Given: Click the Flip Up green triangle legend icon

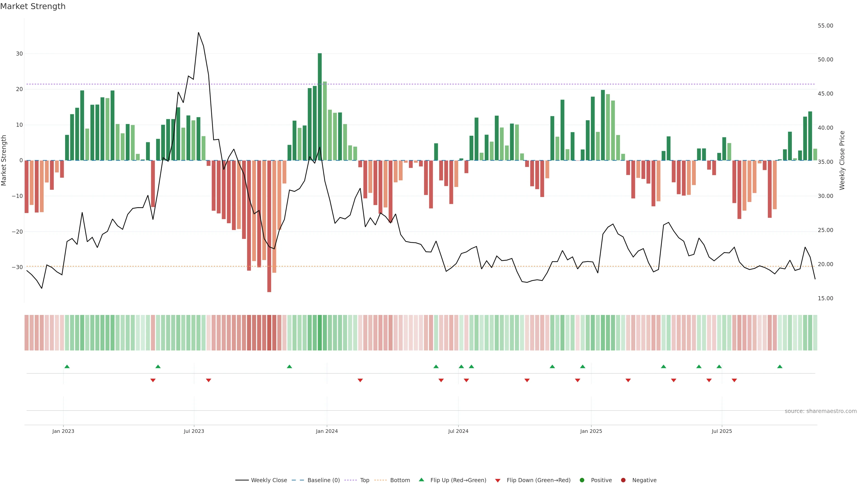Looking at the screenshot, I should click(421, 480).
